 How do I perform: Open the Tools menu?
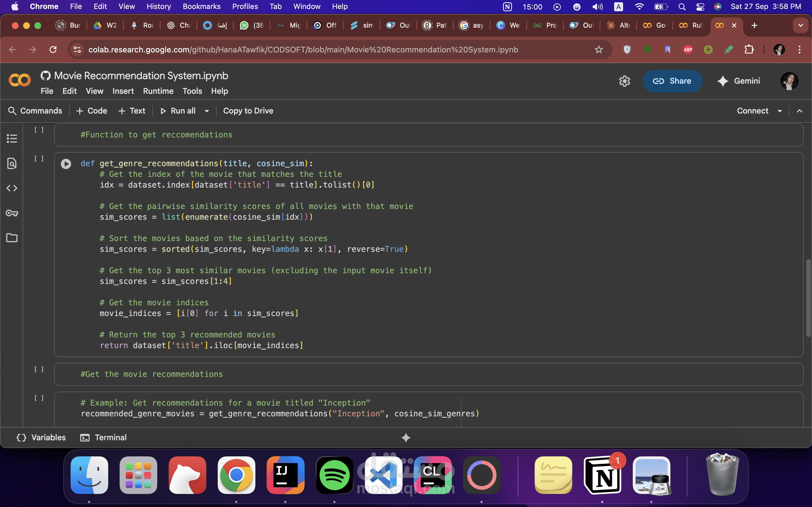click(x=192, y=91)
